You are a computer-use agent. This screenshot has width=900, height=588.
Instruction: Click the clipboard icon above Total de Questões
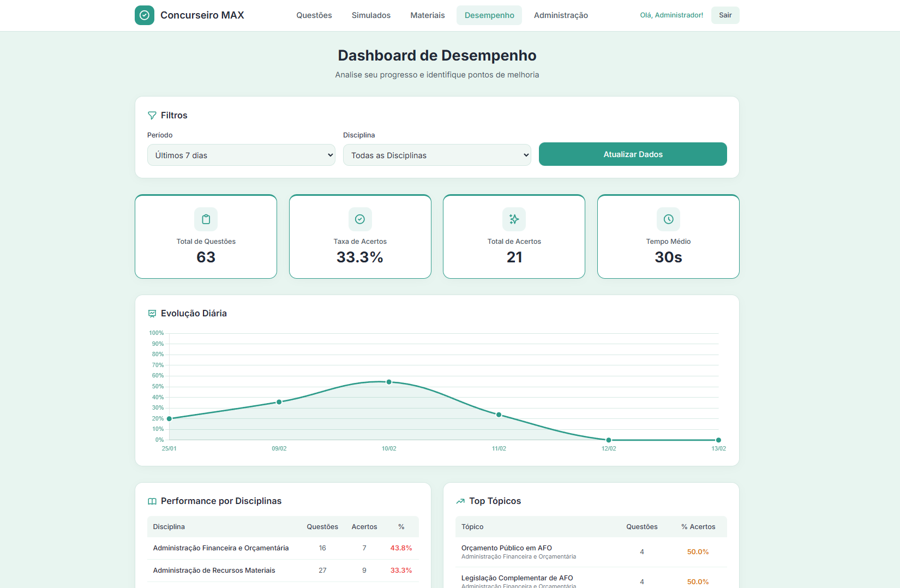(x=206, y=219)
